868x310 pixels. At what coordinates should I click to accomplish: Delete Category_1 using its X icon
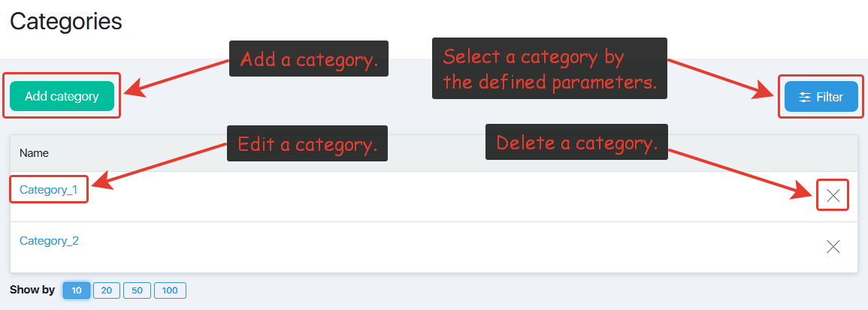(x=833, y=195)
